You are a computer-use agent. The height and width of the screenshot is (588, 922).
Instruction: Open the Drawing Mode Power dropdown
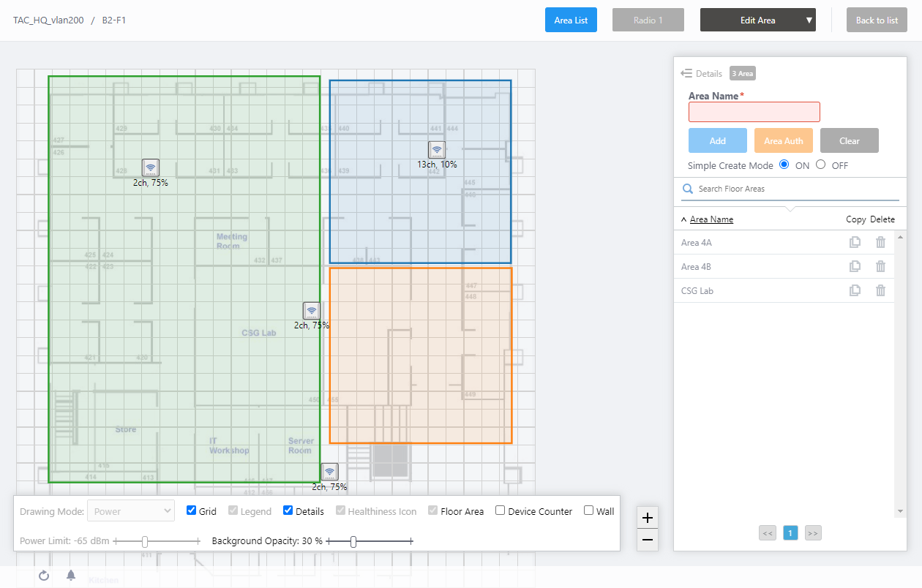pos(130,511)
